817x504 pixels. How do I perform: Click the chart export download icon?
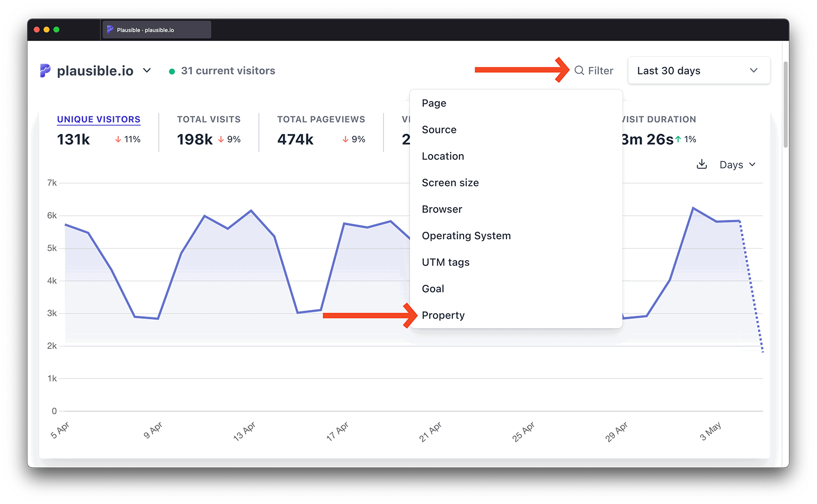(702, 164)
